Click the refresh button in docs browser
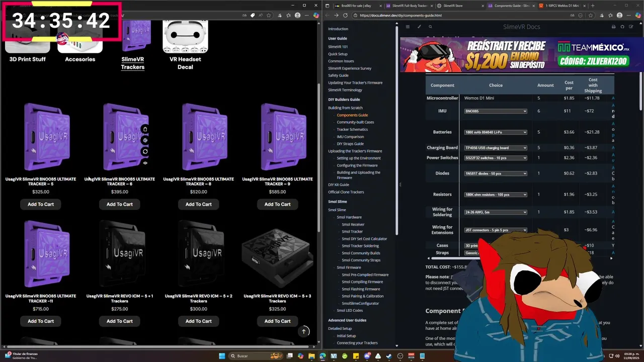The image size is (644, 362). point(345,15)
